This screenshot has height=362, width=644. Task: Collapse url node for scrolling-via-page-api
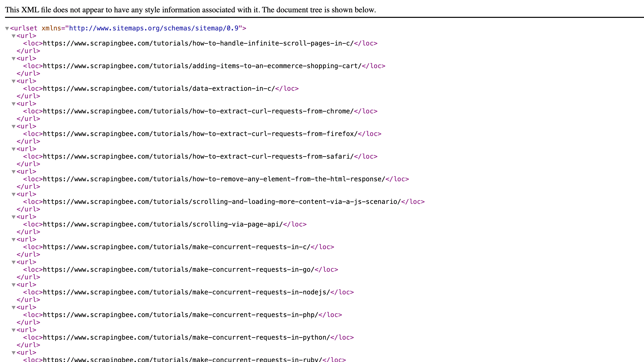14,217
